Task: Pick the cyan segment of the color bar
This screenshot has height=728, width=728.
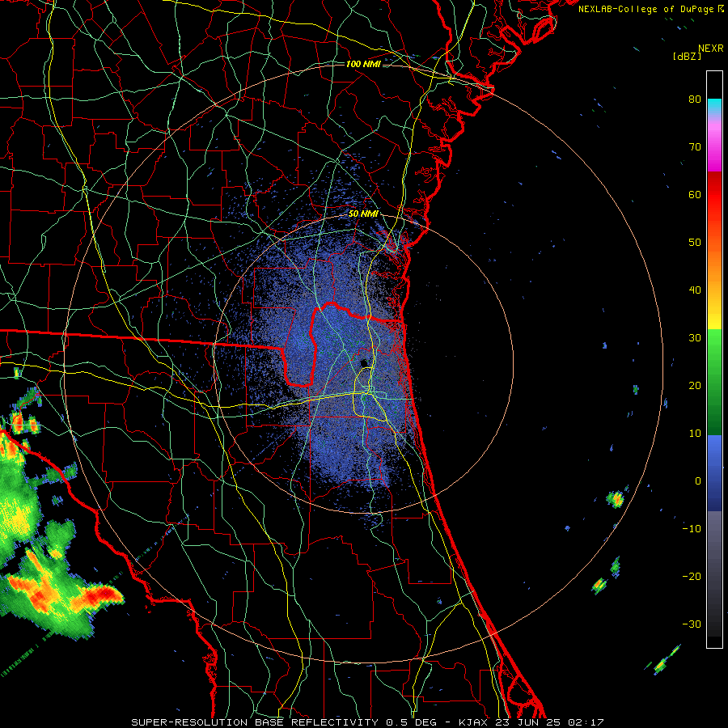Action: tap(714, 107)
